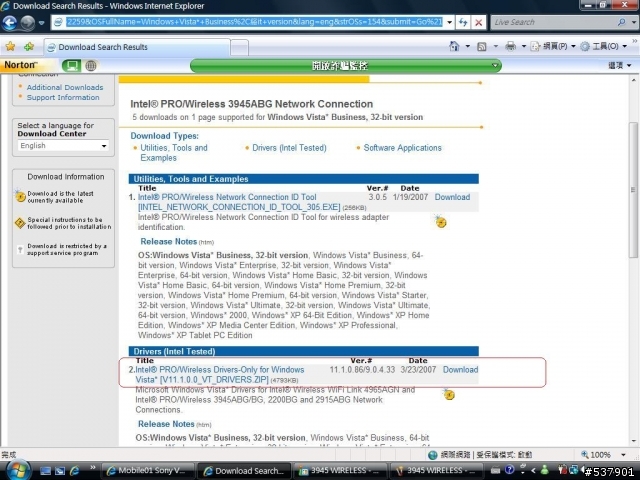640x480 pixels.
Task: Open the recent pages arrow beside Forward
Action: pos(41,23)
